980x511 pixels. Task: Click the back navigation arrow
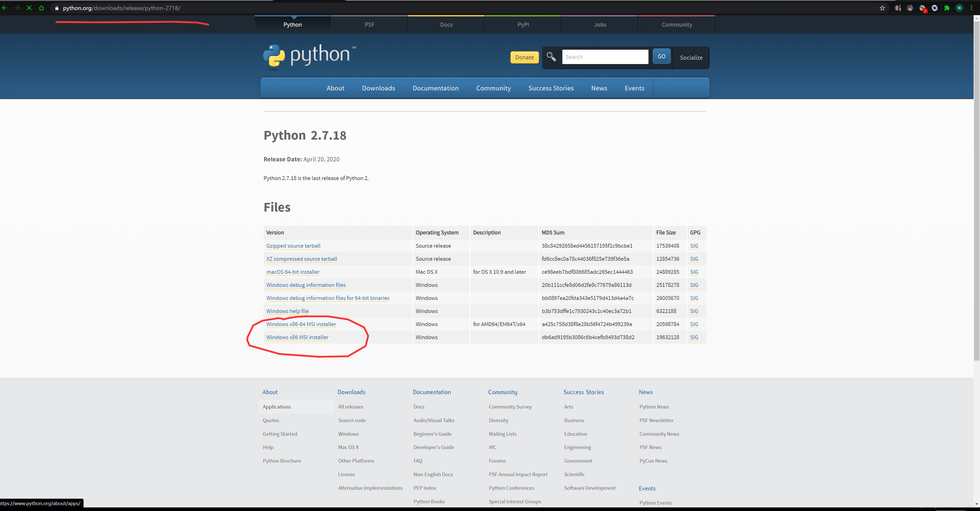tap(5, 8)
